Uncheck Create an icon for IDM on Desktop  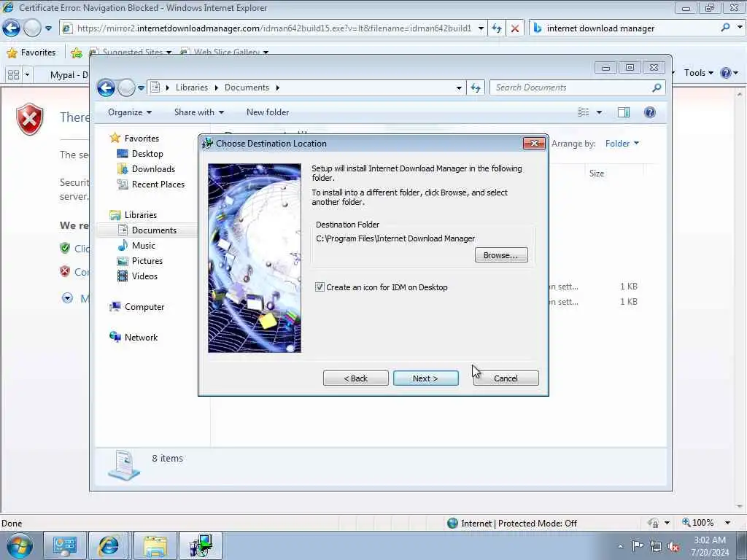(x=320, y=287)
